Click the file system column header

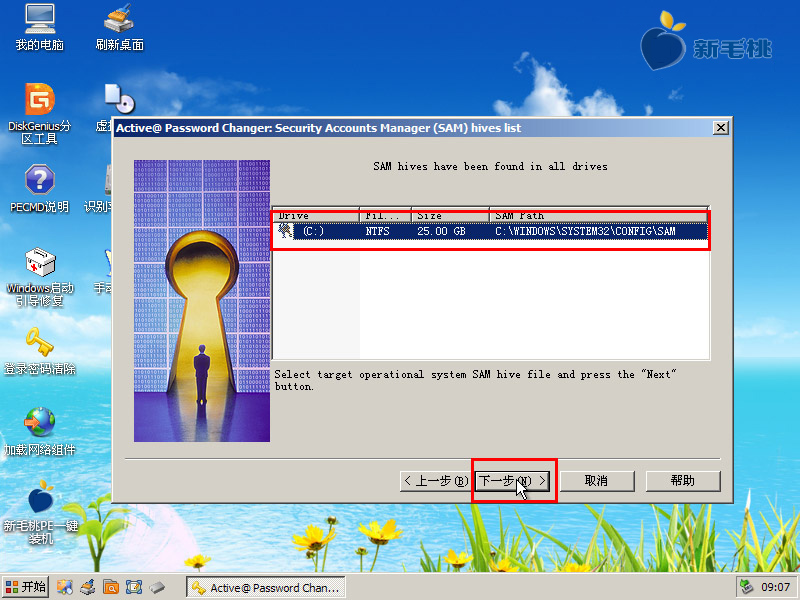(385, 216)
